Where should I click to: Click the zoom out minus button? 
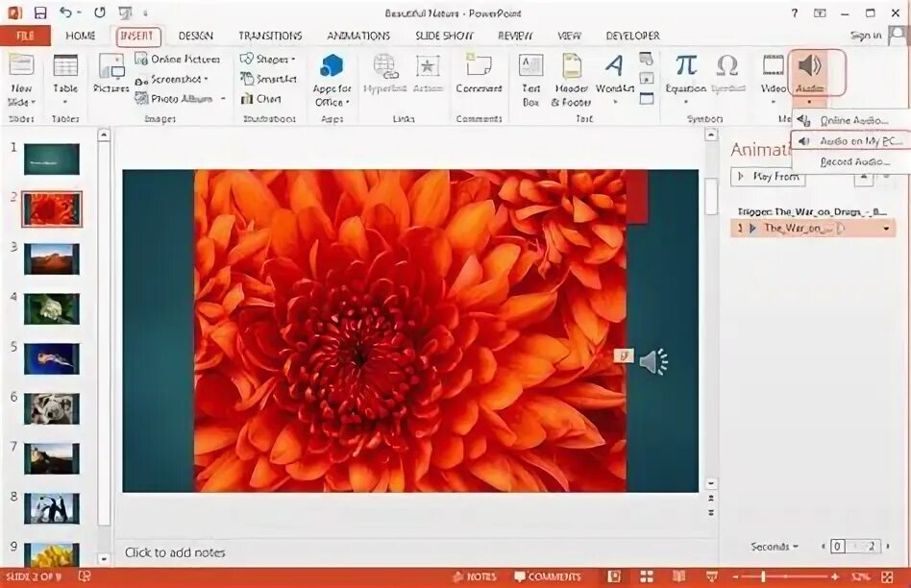[x=735, y=577]
